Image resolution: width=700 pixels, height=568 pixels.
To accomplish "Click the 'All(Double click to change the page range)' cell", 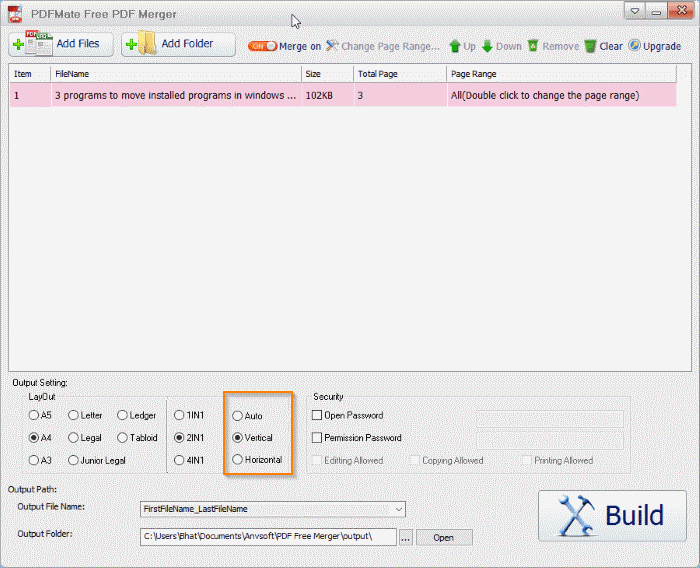I will 562,95.
